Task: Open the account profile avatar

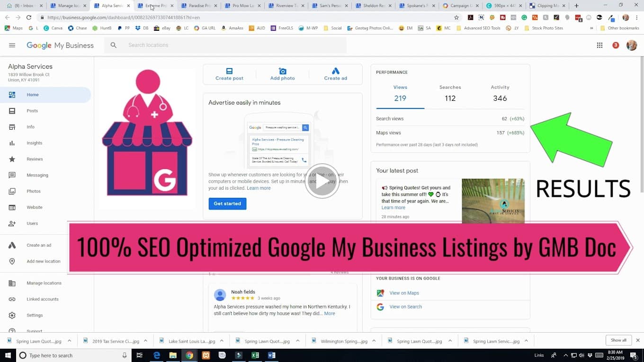Action: tap(632, 45)
